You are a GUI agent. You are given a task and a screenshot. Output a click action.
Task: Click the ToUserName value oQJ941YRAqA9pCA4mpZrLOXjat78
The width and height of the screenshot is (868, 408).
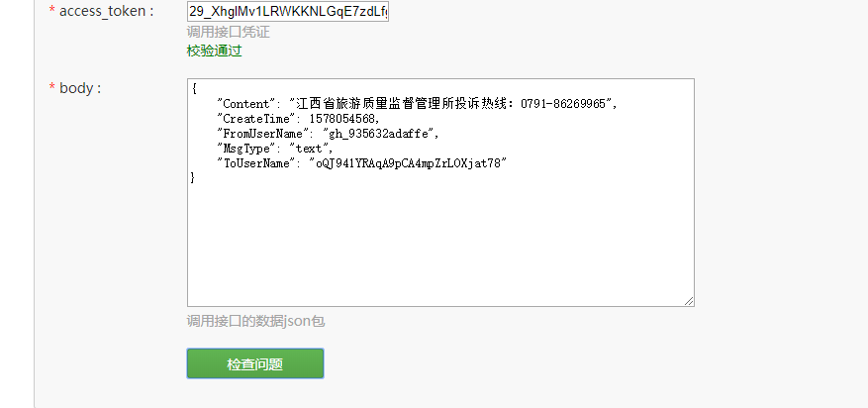click(409, 163)
